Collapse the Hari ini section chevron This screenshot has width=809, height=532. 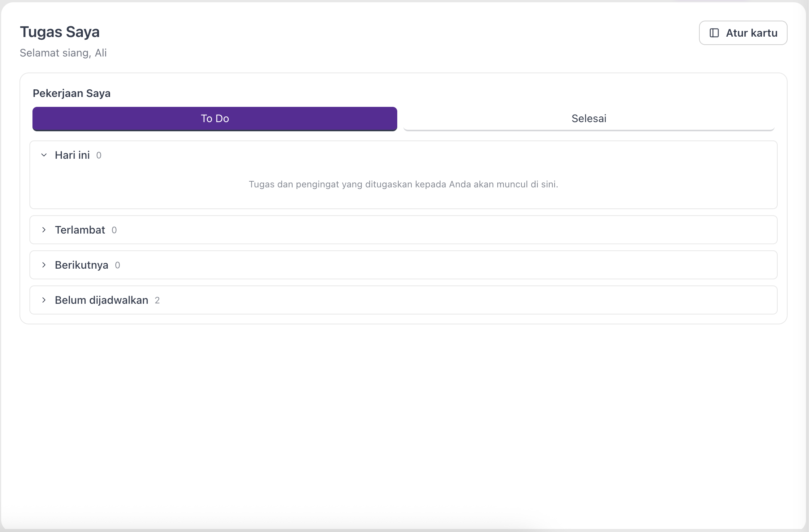click(44, 155)
